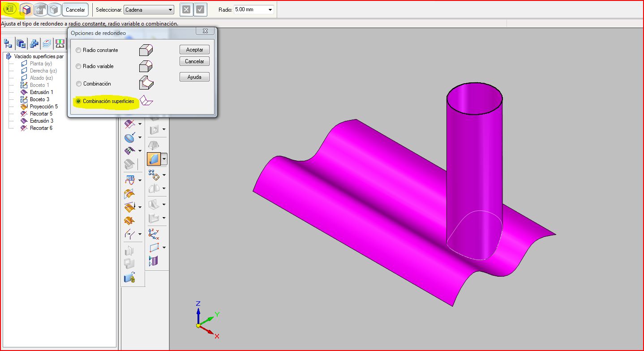Expand the dropdown arrow beside the round tool
The height and width of the screenshot is (351, 644).
coord(164,158)
